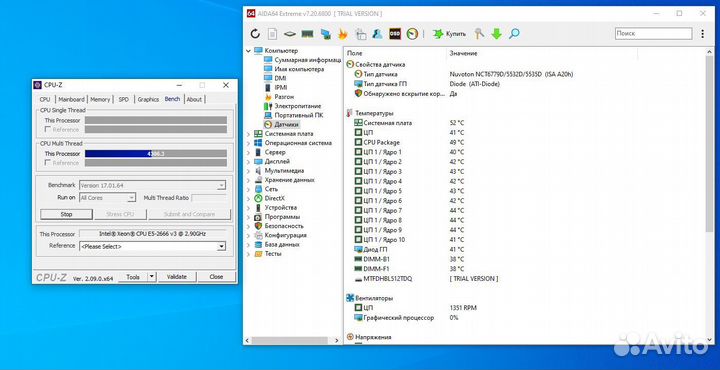The image size is (720, 370).
Task: Click the key license icon in AIDA64
Action: click(479, 34)
